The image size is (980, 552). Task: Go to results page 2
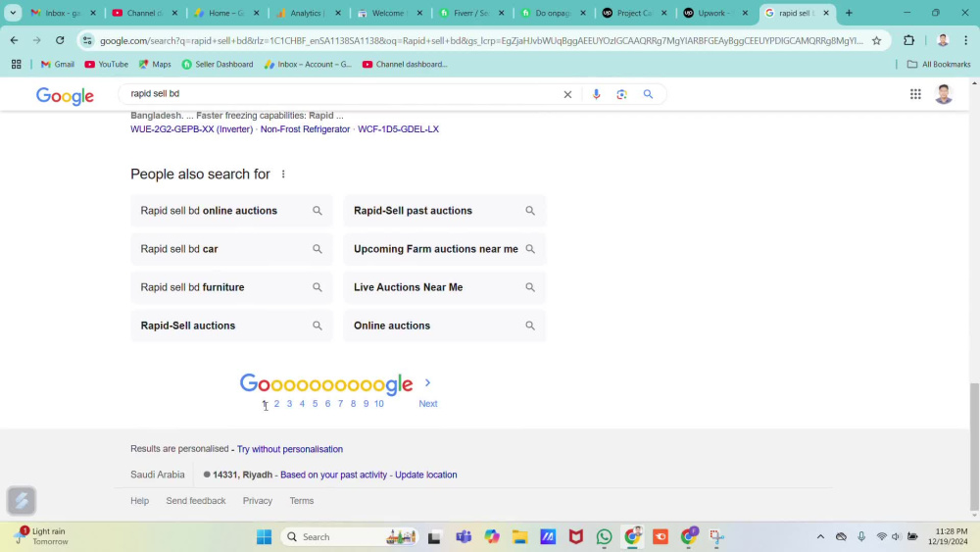coord(276,404)
